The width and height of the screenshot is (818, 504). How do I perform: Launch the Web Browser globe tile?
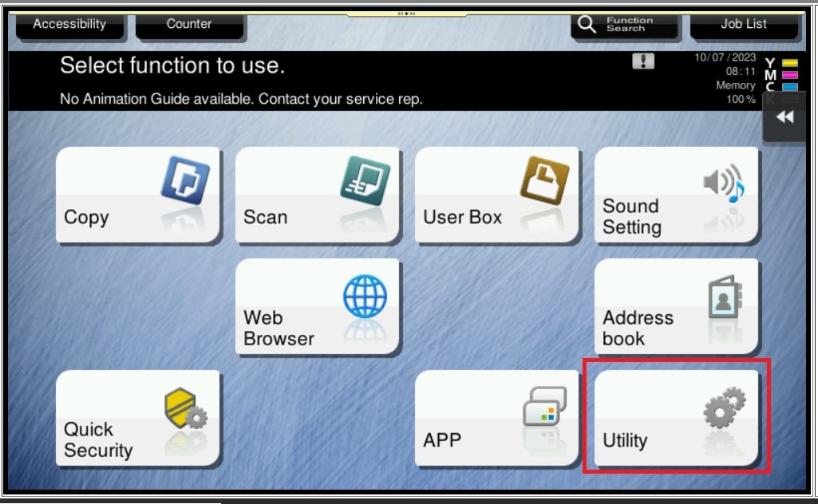[317, 307]
